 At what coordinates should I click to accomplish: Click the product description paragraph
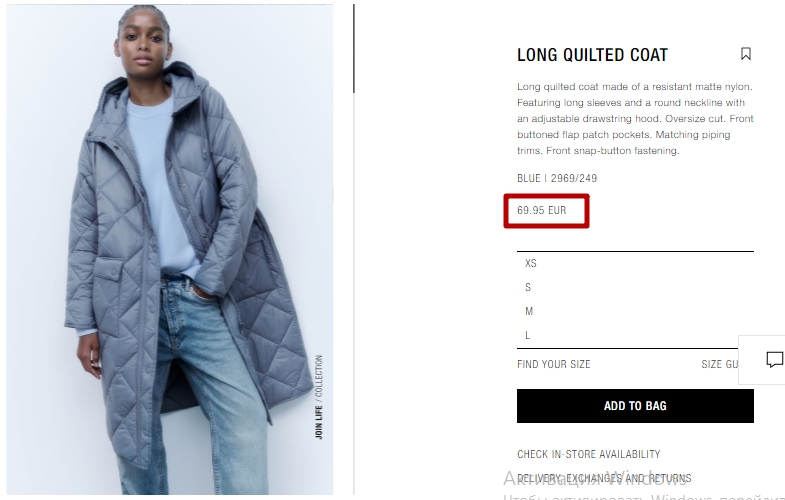pyautogui.click(x=635, y=119)
